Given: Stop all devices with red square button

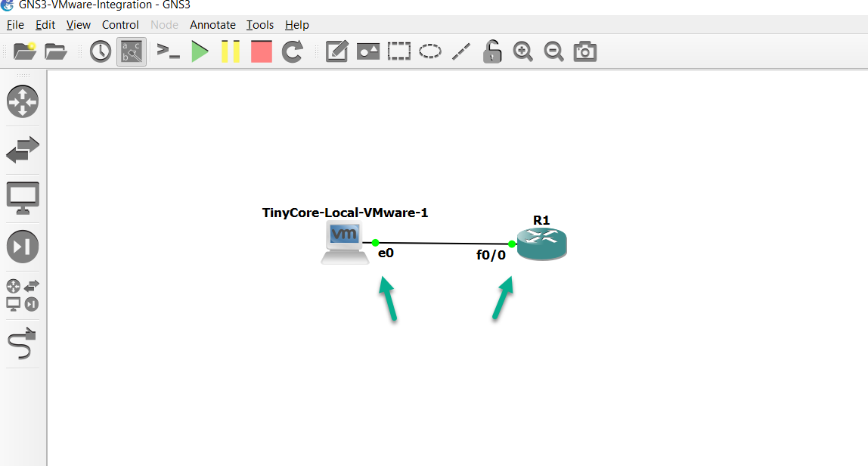Looking at the screenshot, I should click(x=262, y=51).
